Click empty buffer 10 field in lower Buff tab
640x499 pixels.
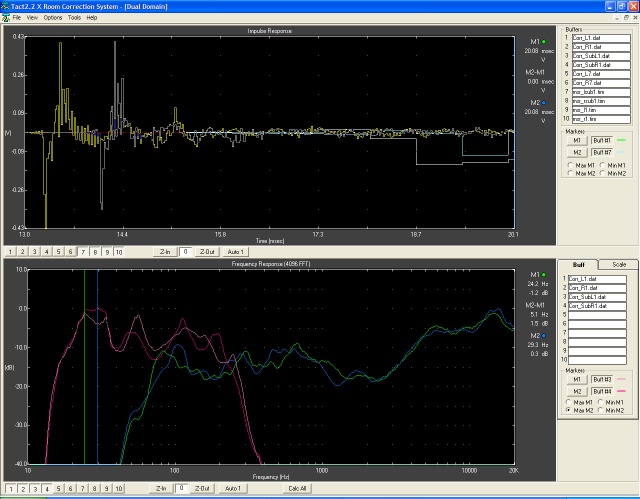pos(597,360)
